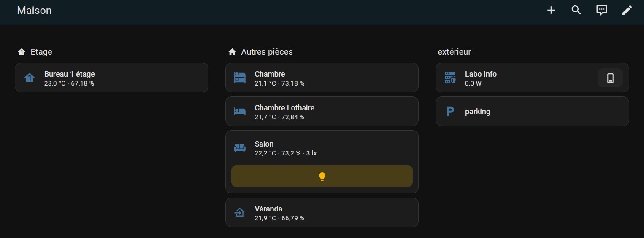This screenshot has width=644, height=238.
Task: Click the Véranda house arrow icon
Action: 240,212
